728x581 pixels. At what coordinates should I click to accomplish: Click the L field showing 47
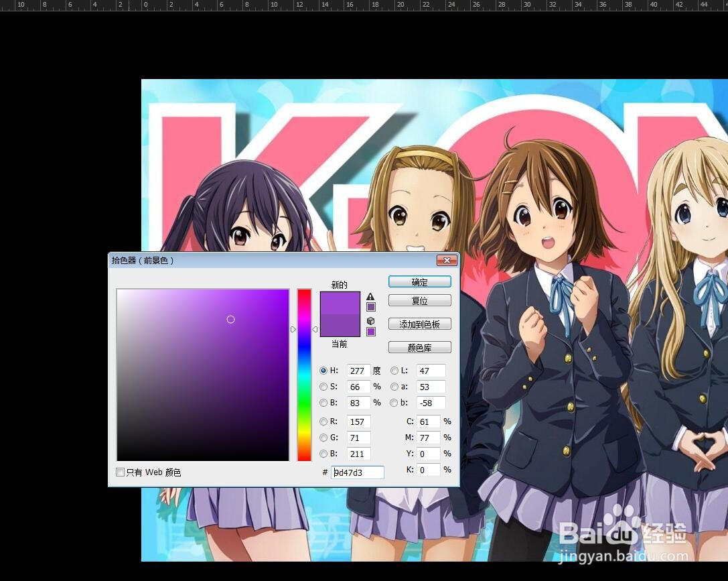point(431,371)
